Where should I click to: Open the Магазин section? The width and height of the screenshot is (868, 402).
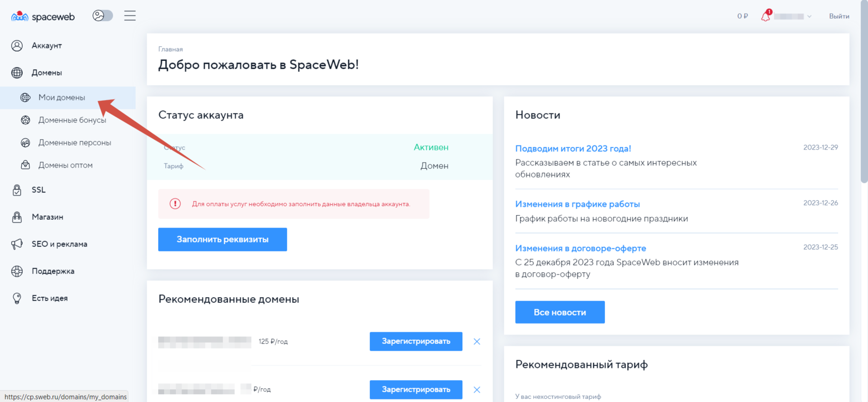pyautogui.click(x=47, y=217)
